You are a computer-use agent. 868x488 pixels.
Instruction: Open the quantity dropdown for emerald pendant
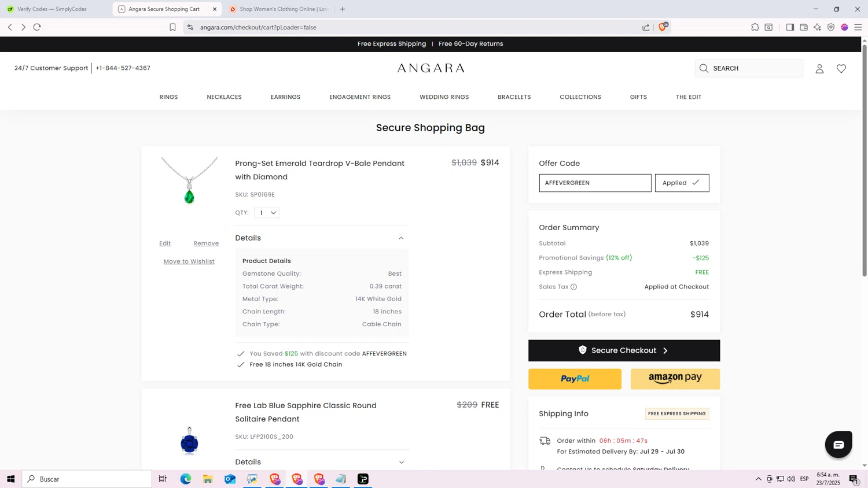pyautogui.click(x=267, y=213)
